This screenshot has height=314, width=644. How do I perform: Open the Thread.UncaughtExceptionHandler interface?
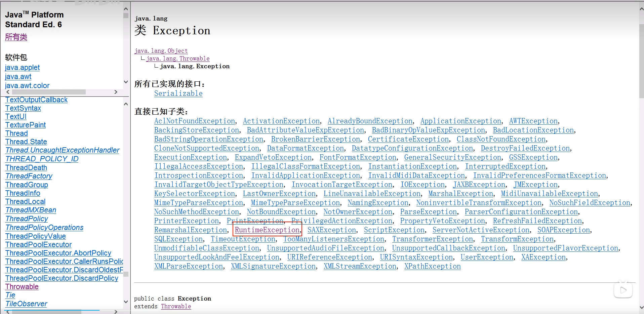coord(62,150)
